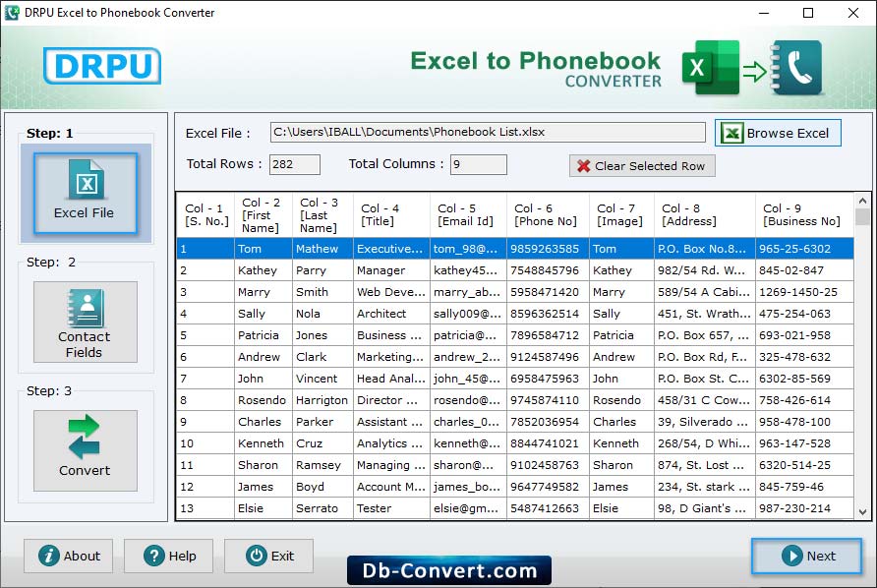The height and width of the screenshot is (588, 877).
Task: Click the table scrollbar down arrow
Action: coord(862,512)
